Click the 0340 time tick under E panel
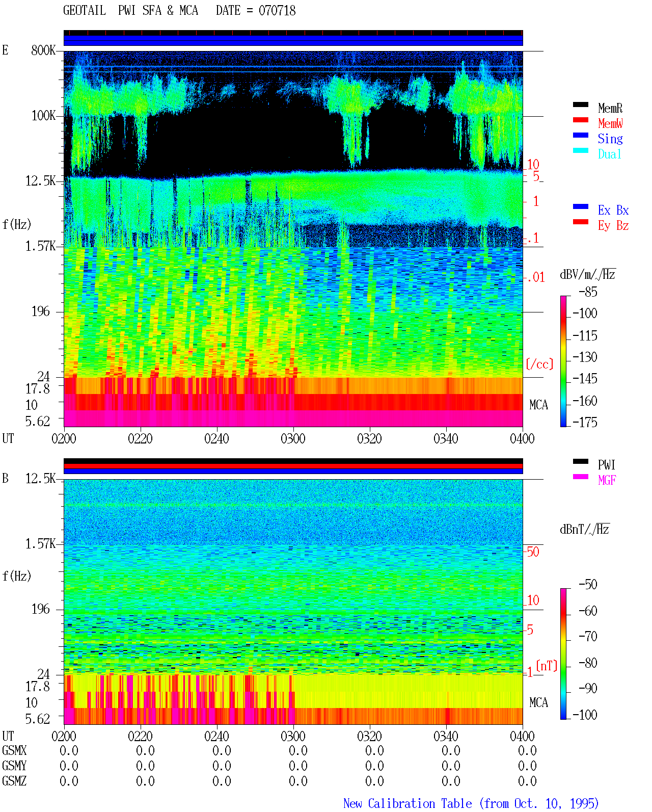 click(446, 439)
